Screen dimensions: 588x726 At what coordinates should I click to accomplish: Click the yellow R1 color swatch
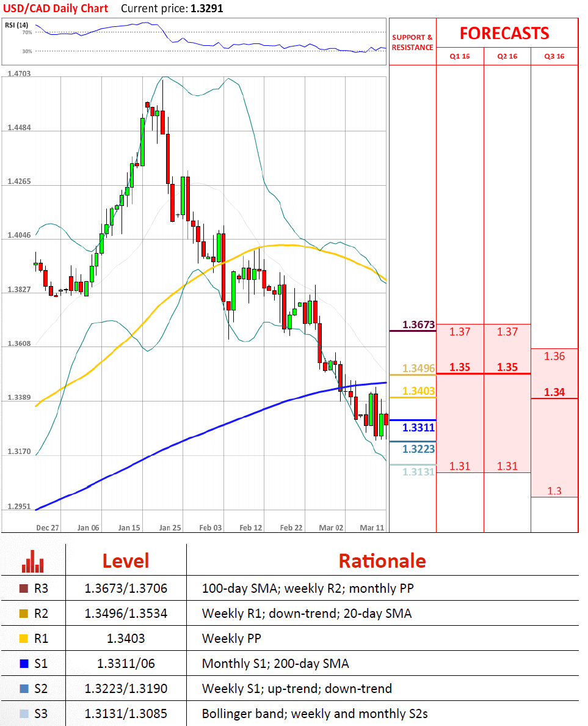24,639
